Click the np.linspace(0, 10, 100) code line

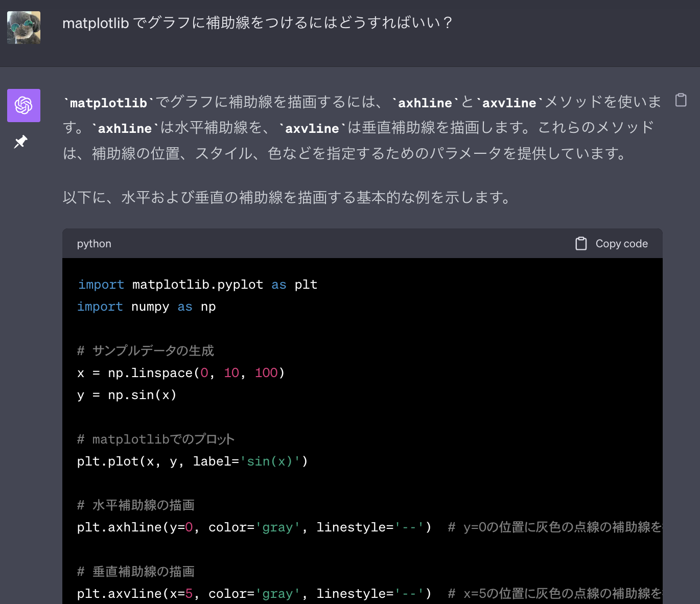[x=180, y=373]
